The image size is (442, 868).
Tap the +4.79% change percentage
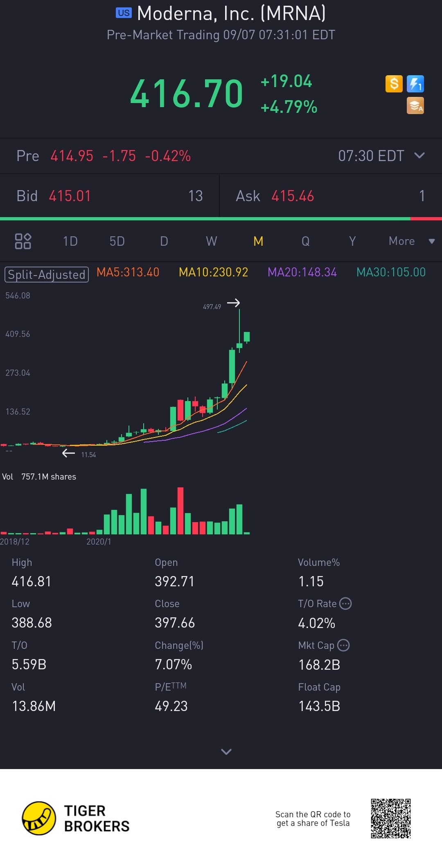click(289, 107)
